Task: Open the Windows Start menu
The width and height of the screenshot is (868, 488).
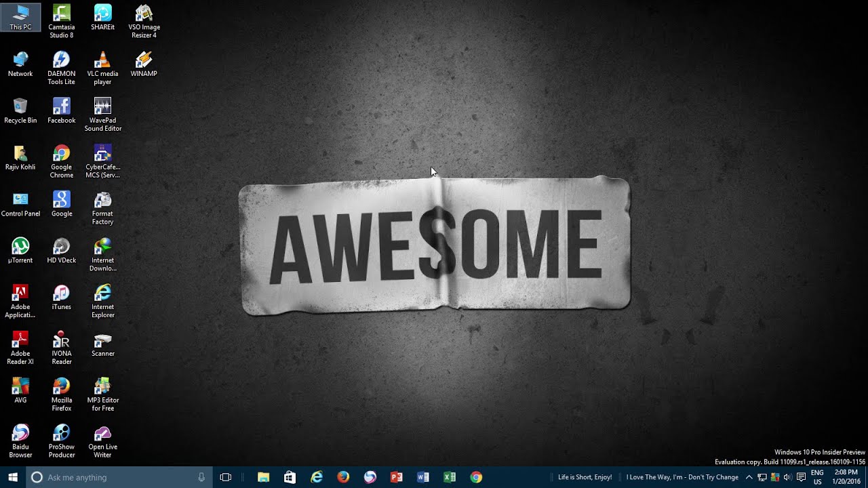Action: pos(13,477)
